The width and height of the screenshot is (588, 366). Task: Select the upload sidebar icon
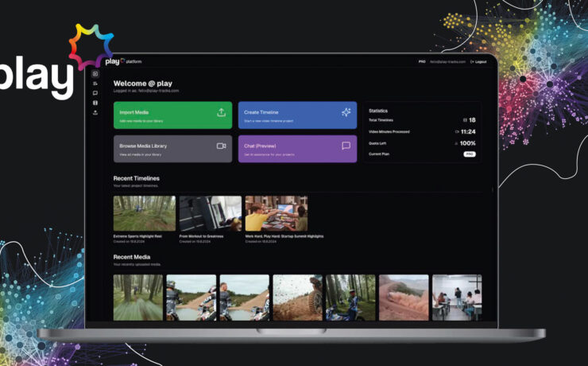[x=95, y=112]
